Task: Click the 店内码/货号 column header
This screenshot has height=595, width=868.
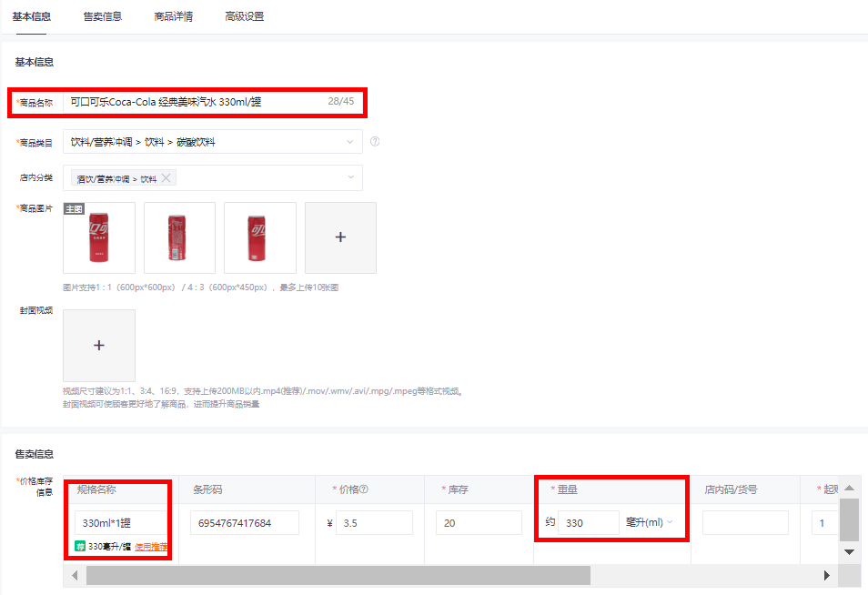Action: [x=731, y=489]
